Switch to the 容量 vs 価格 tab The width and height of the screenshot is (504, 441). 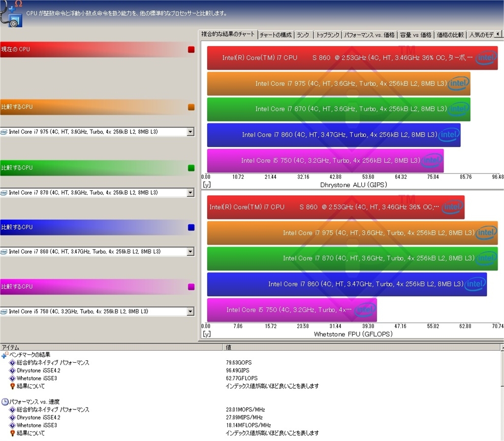pyautogui.click(x=415, y=35)
